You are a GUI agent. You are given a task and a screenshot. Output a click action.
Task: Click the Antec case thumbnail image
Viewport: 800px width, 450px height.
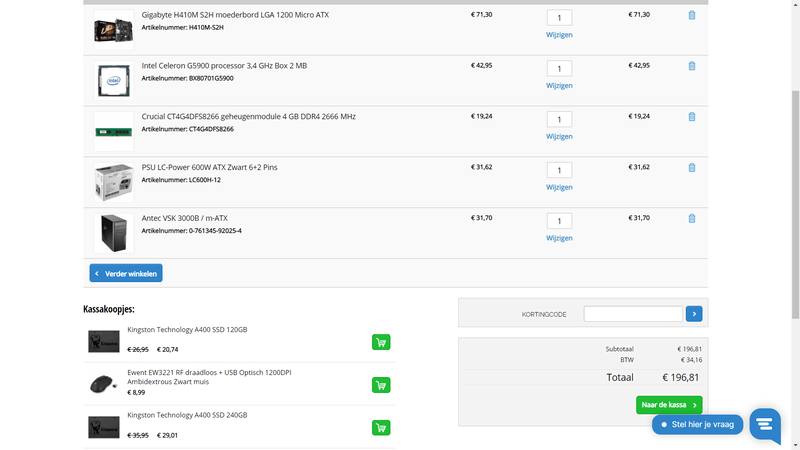point(114,233)
